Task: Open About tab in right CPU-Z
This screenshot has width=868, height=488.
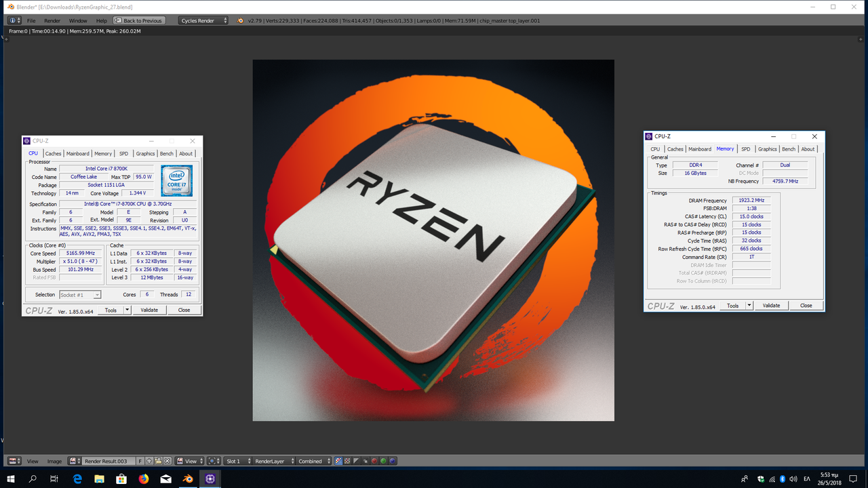Action: [x=808, y=149]
